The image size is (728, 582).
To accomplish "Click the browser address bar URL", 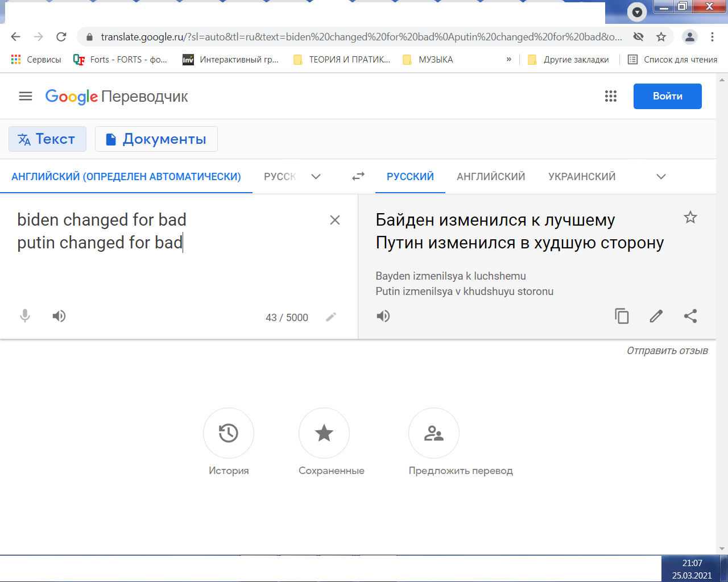I will pyautogui.click(x=361, y=37).
